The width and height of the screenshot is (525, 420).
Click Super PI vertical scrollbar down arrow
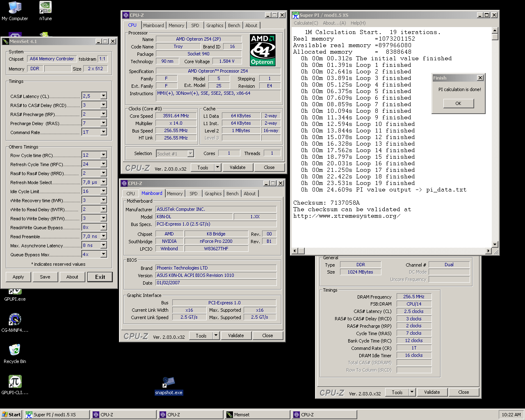[x=495, y=244]
